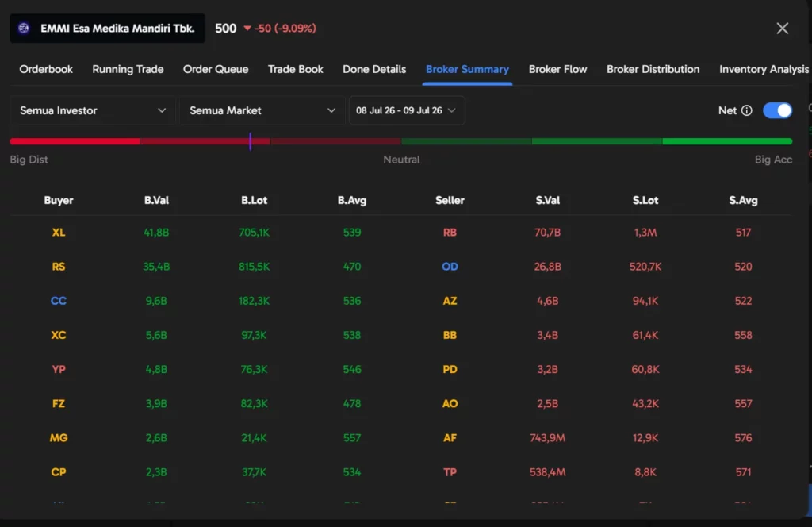This screenshot has width=812, height=527.
Task: Select seller broker TP
Action: tap(450, 472)
